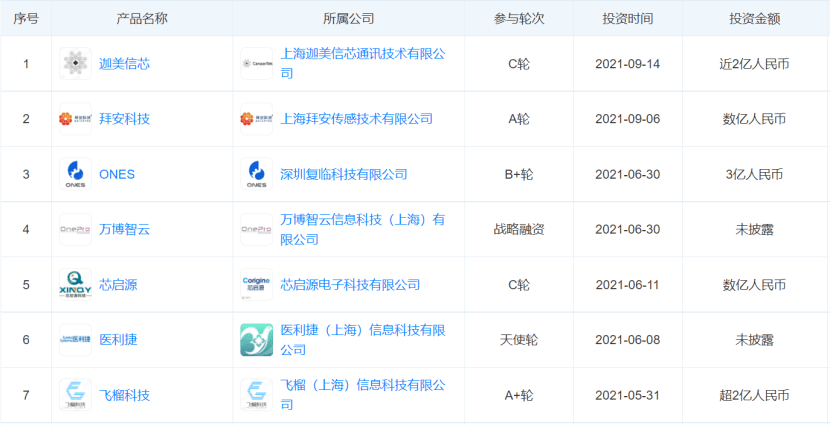
Task: Select the 战略融资 round cell
Action: pyautogui.click(x=519, y=229)
